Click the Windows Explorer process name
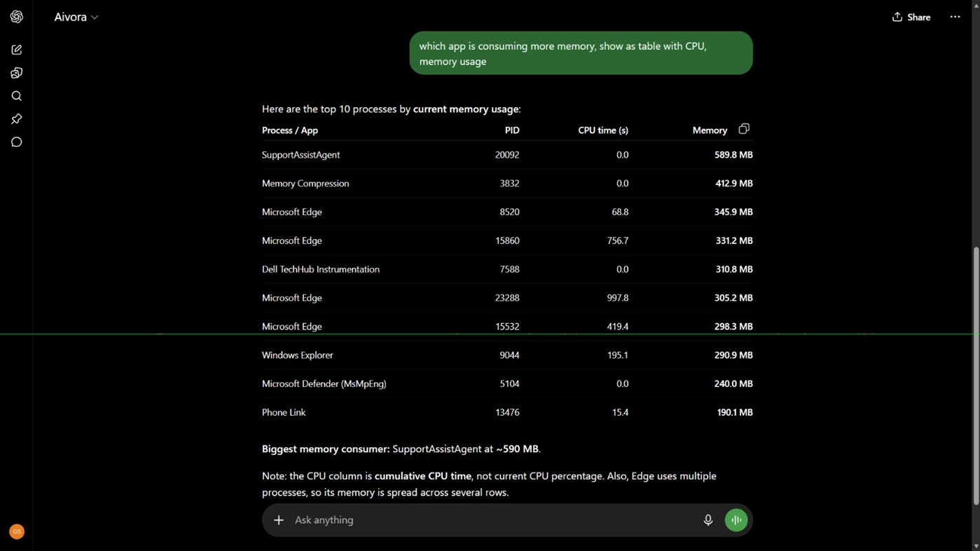This screenshot has width=980, height=551. (x=298, y=355)
